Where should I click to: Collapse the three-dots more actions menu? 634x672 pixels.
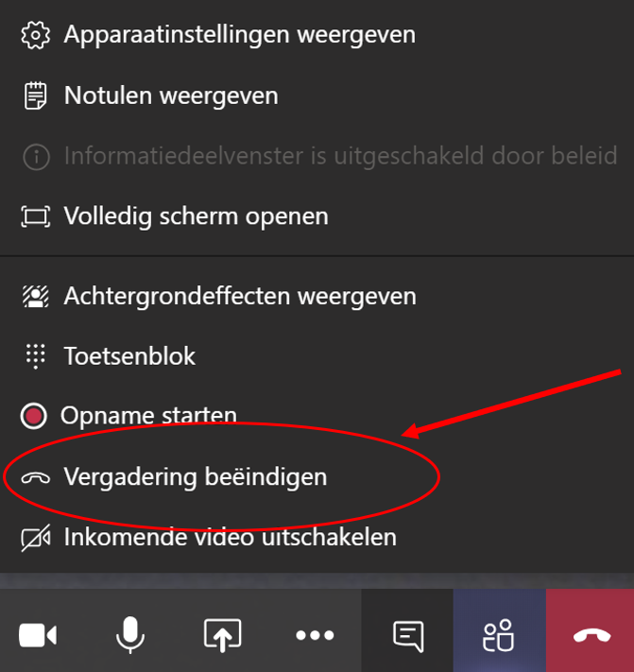point(315,635)
